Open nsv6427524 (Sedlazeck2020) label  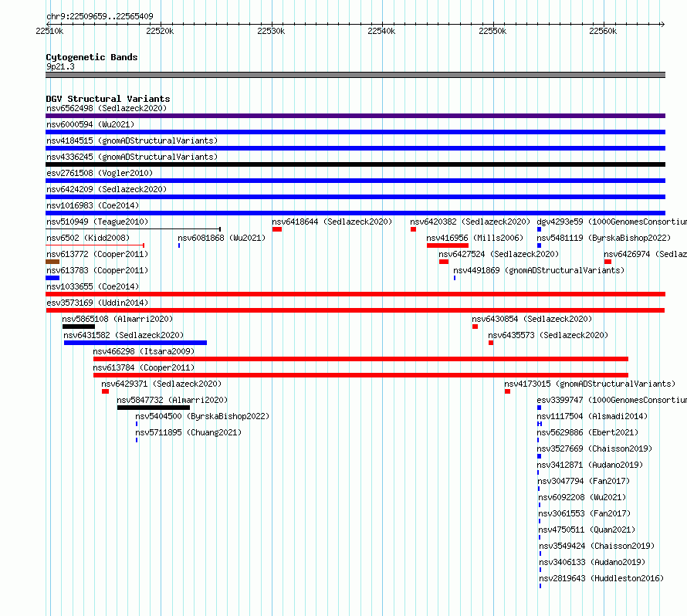pyautogui.click(x=499, y=254)
